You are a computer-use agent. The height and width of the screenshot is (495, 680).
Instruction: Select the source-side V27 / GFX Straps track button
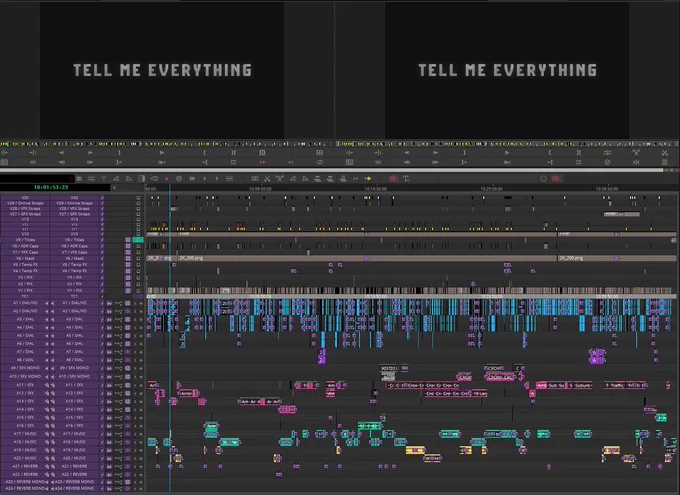pyautogui.click(x=25, y=214)
